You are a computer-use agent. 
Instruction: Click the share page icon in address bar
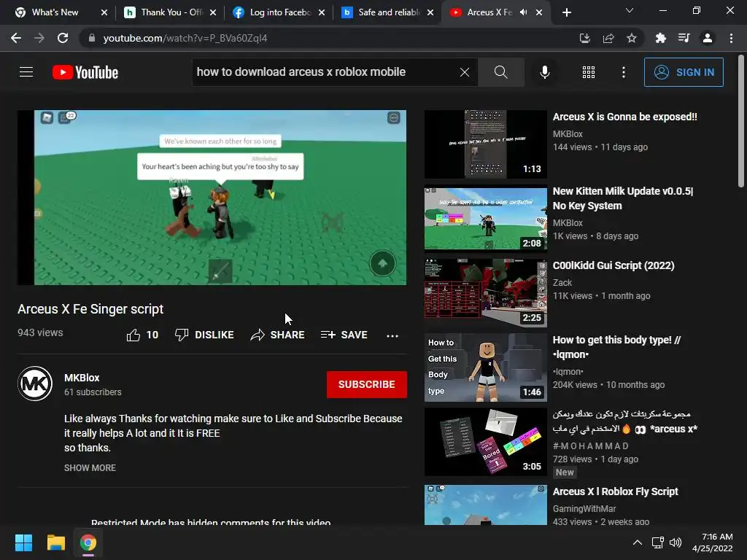pos(608,38)
